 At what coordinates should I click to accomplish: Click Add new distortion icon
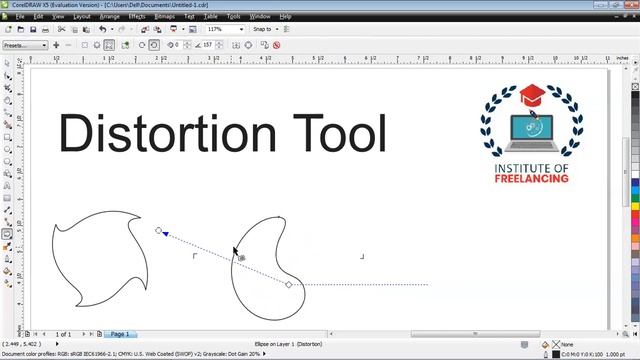click(125, 45)
